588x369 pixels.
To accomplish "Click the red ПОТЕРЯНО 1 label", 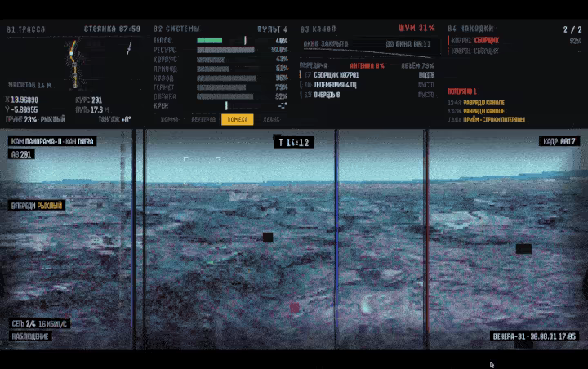I will pos(462,91).
